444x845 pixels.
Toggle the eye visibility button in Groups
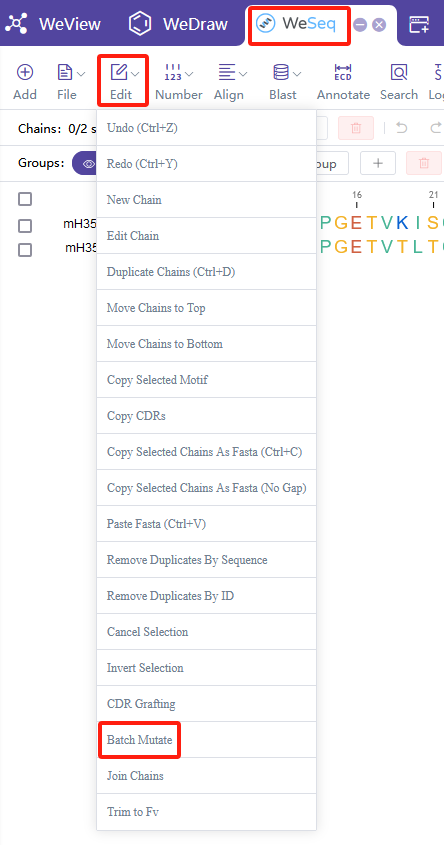87,163
